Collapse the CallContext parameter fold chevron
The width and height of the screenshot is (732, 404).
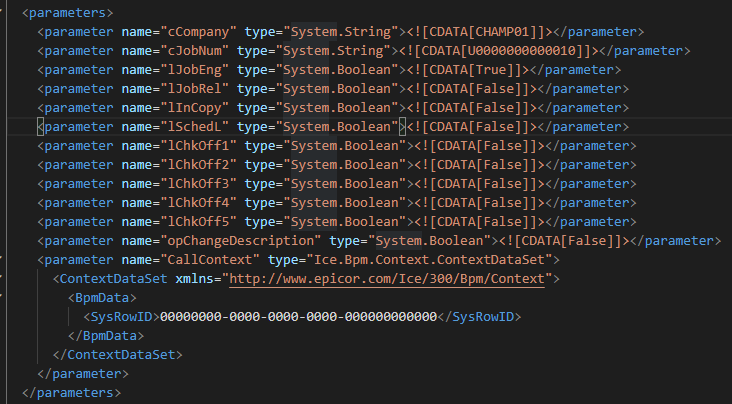tap(1, 257)
